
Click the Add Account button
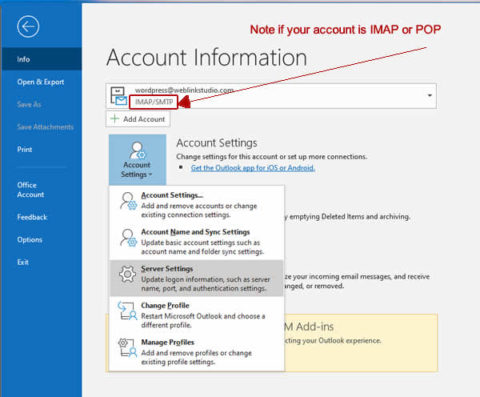pos(138,119)
